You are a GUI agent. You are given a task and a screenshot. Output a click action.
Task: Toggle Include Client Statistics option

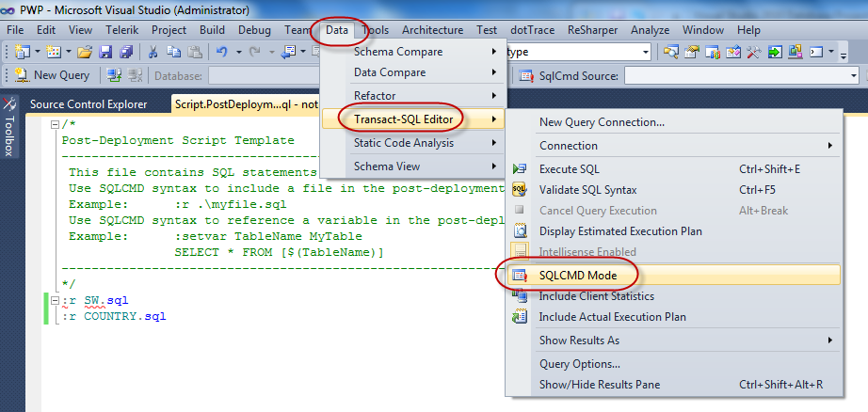(x=672, y=296)
